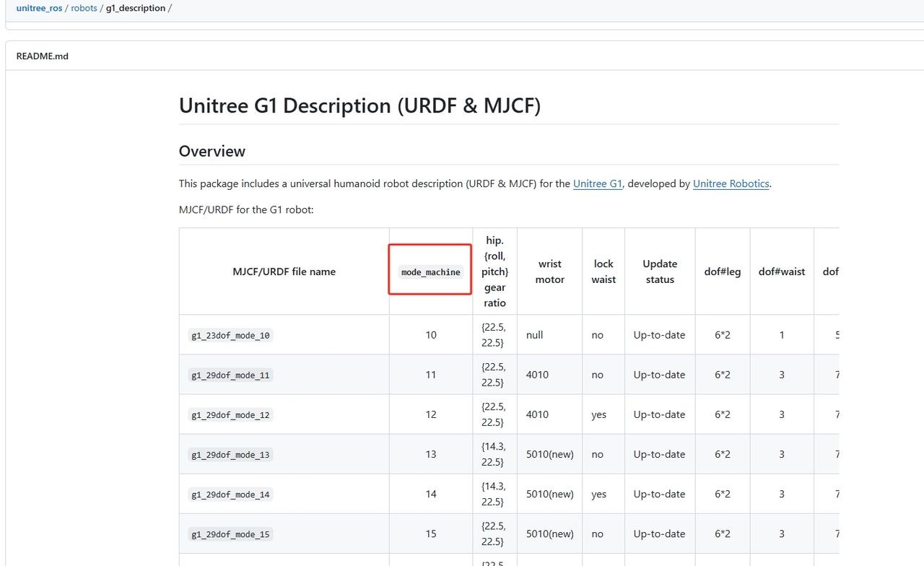The image size is (924, 566).
Task: Click dof#leg 6*2 in mode_14 row
Action: [723, 494]
